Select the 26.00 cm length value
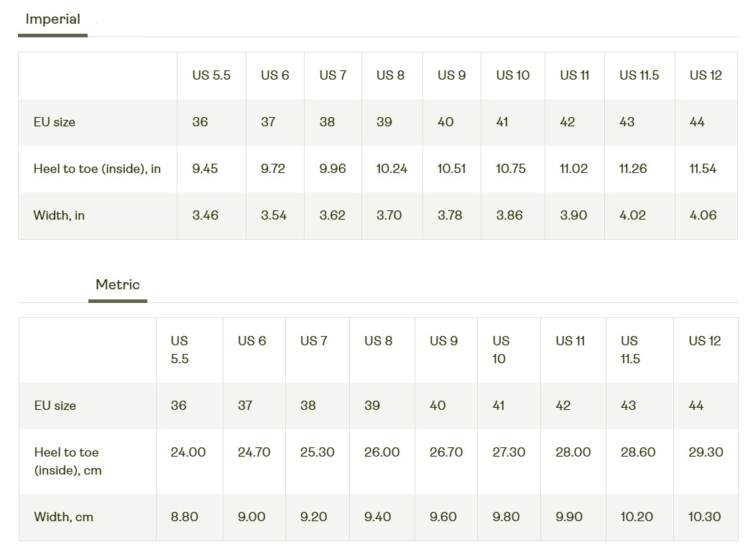This screenshot has height=560, width=748. pos(382,452)
